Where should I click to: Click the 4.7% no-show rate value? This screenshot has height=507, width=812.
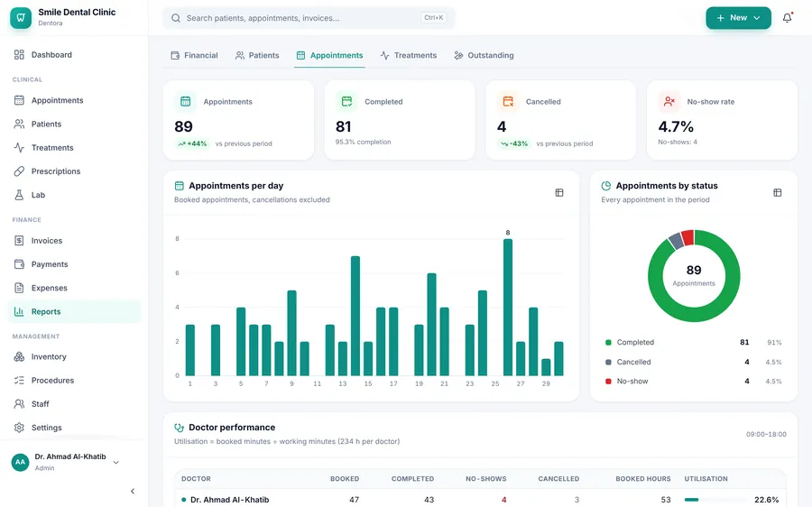pos(676,126)
